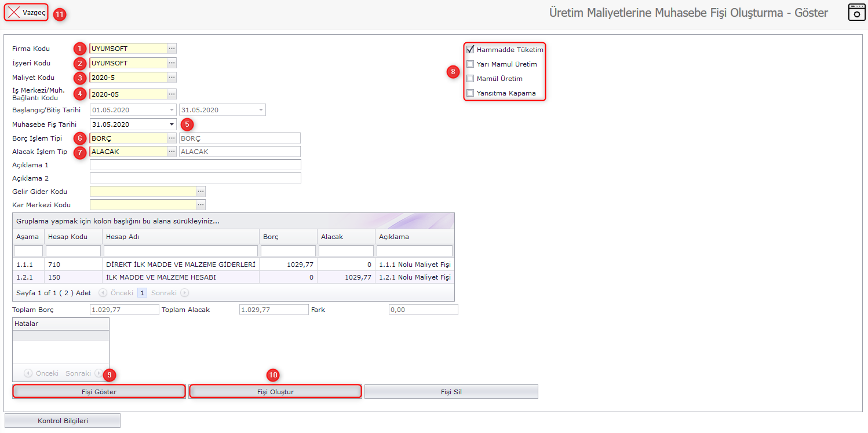
Task: Open Kar Merkezi Kodu lookup ellipsis button
Action: [200, 204]
